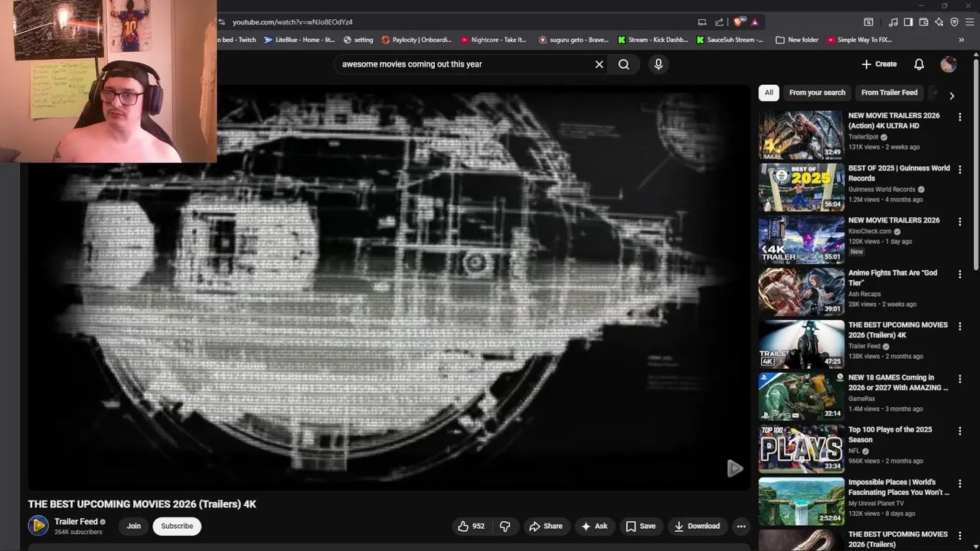Open SauceSuh Stream bookmark

pos(730,40)
